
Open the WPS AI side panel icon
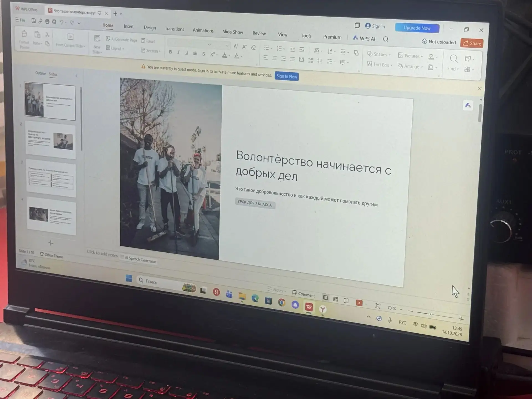468,105
